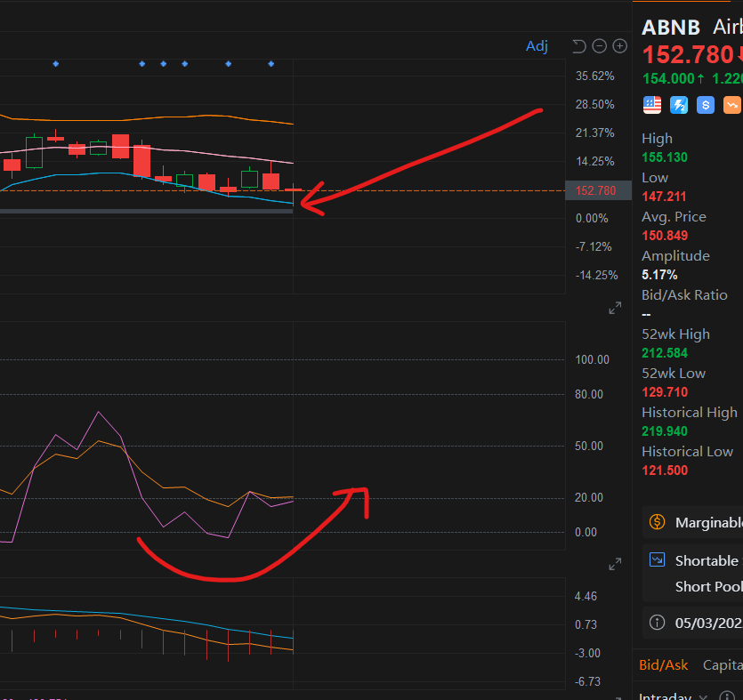Click the undo chart icon

click(577, 45)
